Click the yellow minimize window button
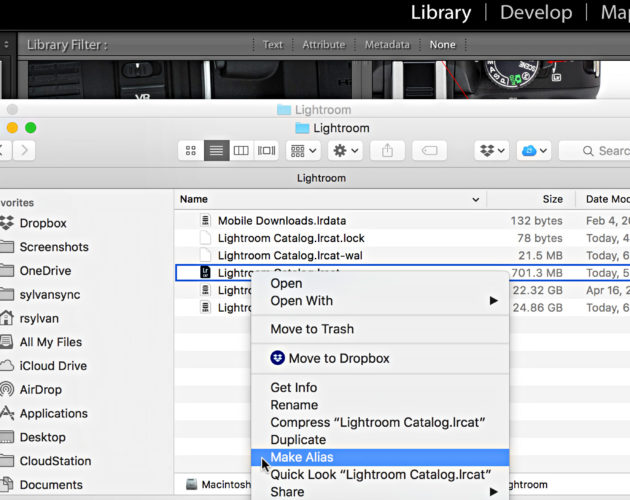Viewport: 630px width, 500px height. point(12,128)
